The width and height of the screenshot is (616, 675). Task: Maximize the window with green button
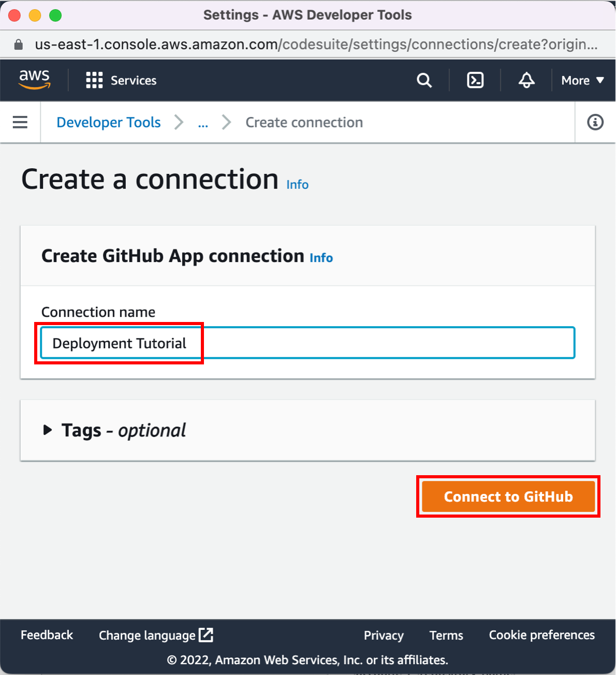[x=55, y=16]
